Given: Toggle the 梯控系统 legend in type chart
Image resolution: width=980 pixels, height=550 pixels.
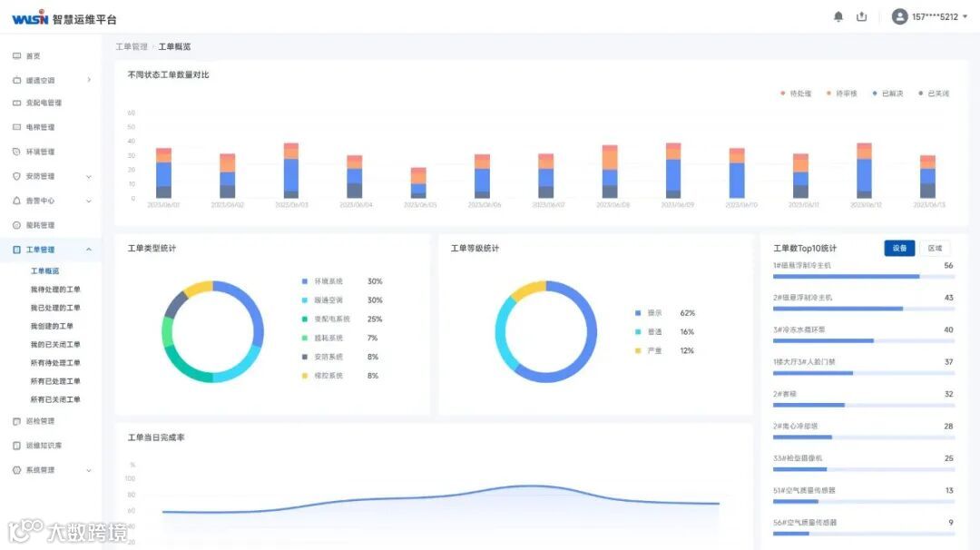Looking at the screenshot, I should (322, 376).
